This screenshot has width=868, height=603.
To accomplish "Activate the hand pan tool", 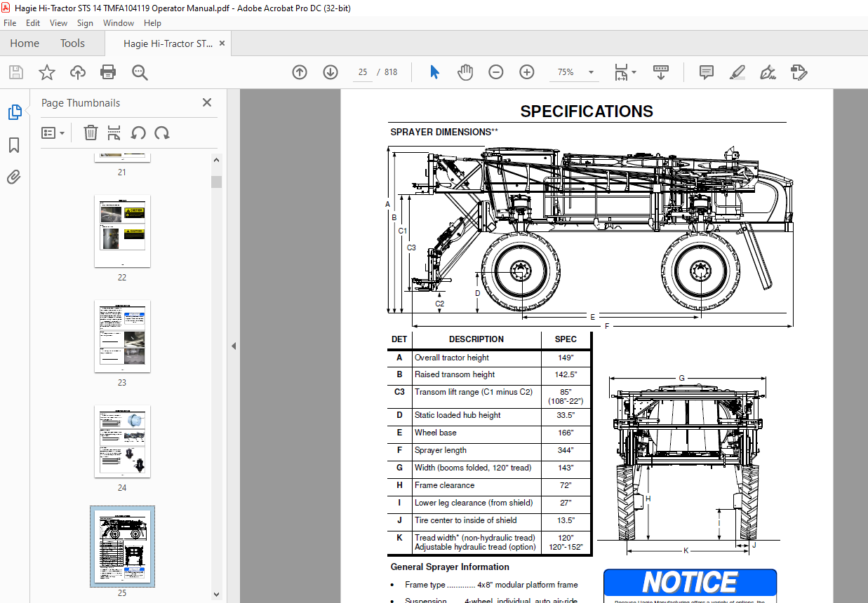I will pos(465,72).
